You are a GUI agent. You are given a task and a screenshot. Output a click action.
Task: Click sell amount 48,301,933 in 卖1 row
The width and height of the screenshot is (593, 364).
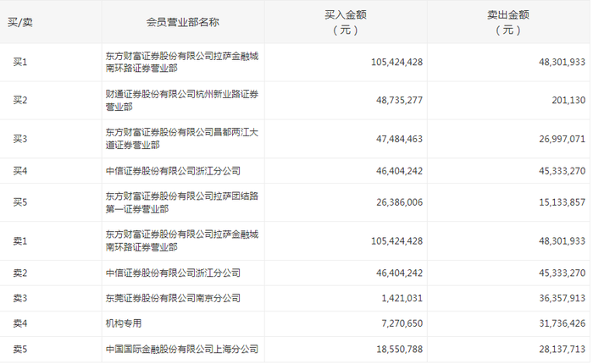[x=562, y=241]
